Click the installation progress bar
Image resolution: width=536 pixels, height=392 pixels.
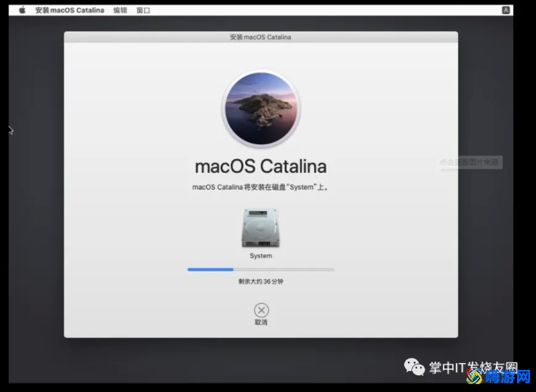[x=261, y=269]
